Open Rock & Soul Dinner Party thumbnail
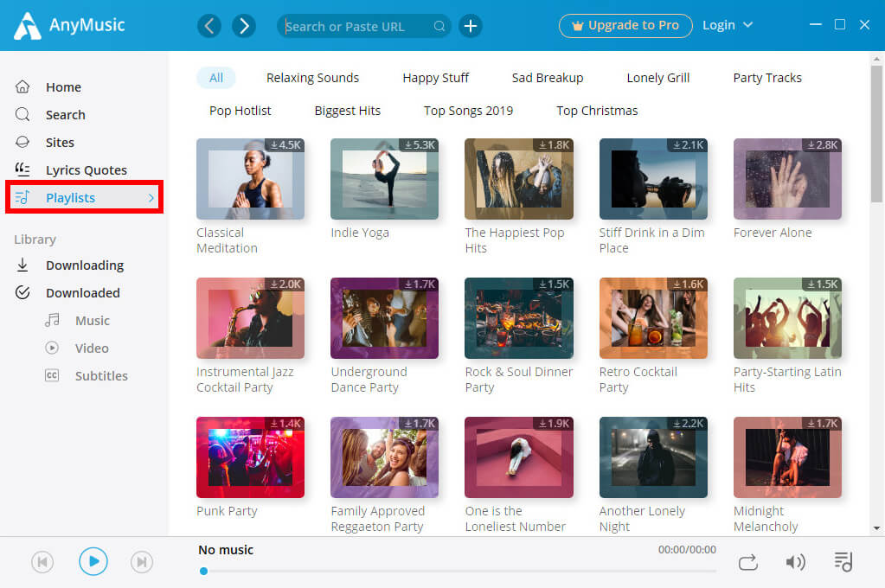 [x=519, y=318]
